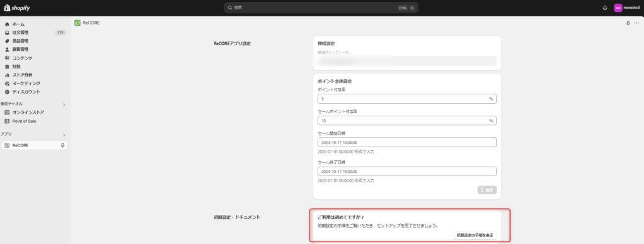Click 初期設定の手順を表示 button
Image resolution: width=644 pixels, height=244 pixels.
pos(475,235)
